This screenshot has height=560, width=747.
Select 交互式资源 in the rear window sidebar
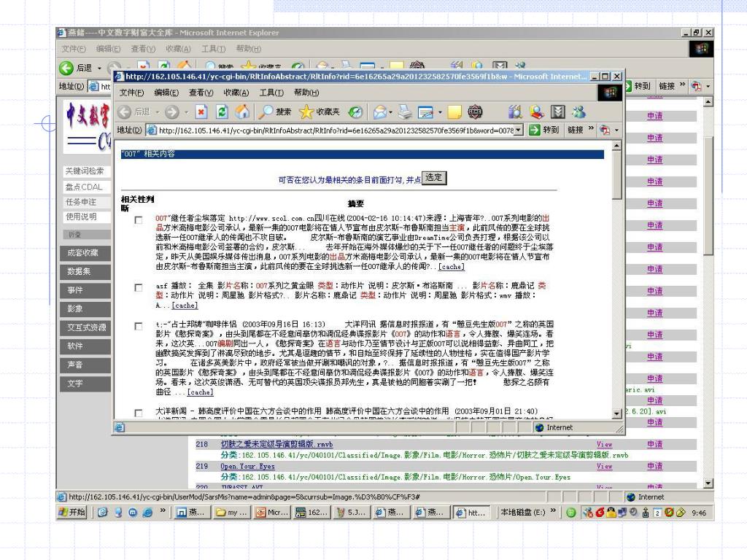coord(85,327)
